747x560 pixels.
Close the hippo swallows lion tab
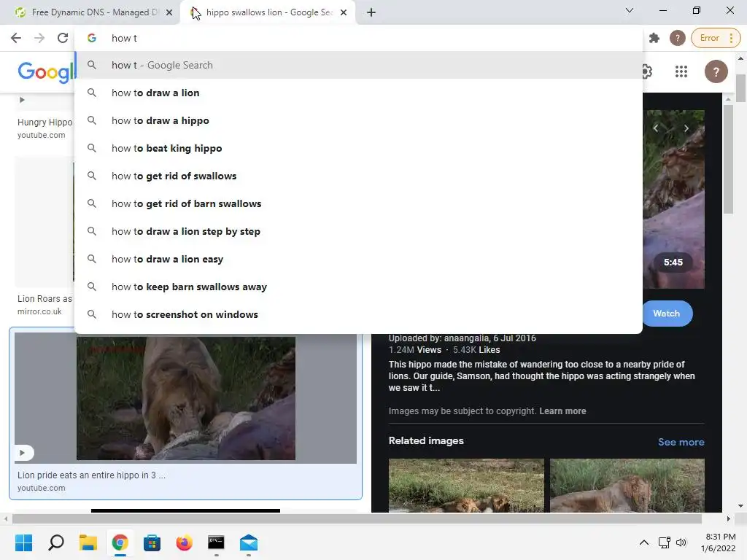coord(344,13)
